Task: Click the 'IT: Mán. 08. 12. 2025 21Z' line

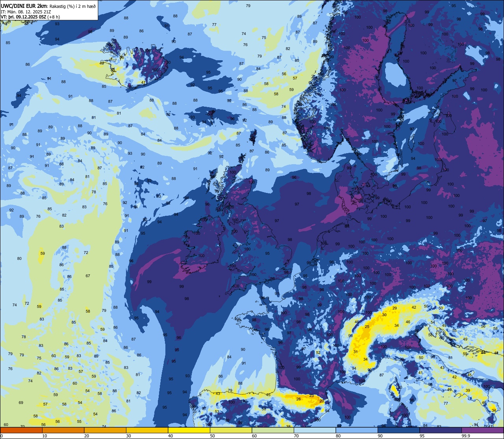Action: pos(26,11)
